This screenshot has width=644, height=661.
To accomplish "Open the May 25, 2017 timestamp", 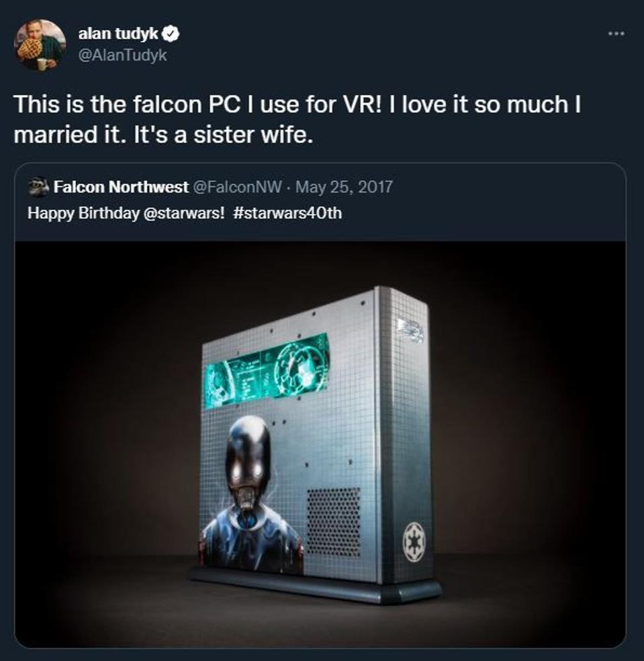I will coord(344,187).
